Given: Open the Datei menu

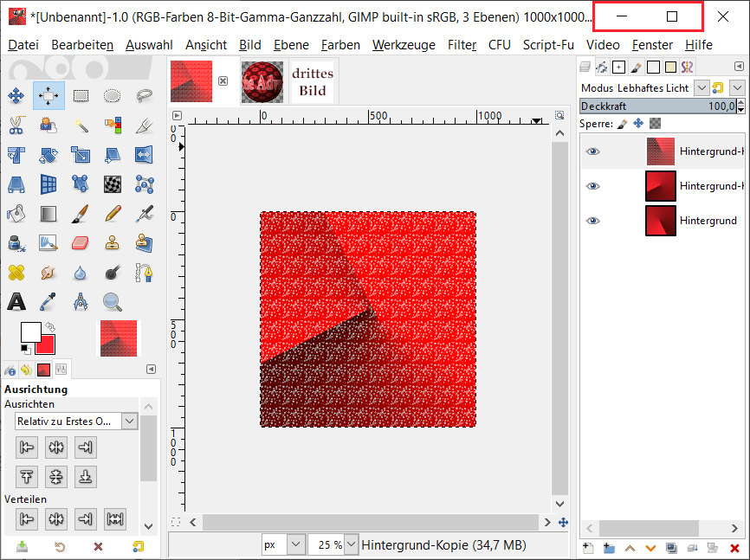Looking at the screenshot, I should coord(23,45).
